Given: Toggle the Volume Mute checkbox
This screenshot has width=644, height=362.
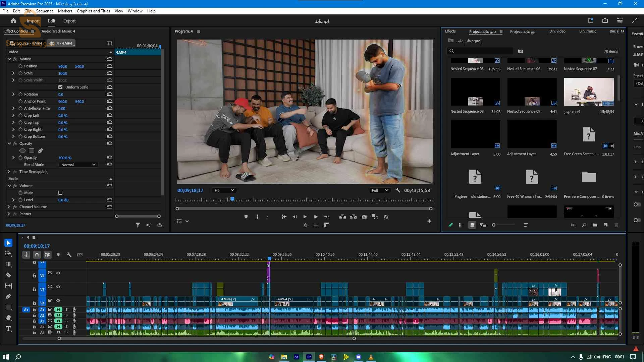Looking at the screenshot, I should pyautogui.click(x=60, y=193).
